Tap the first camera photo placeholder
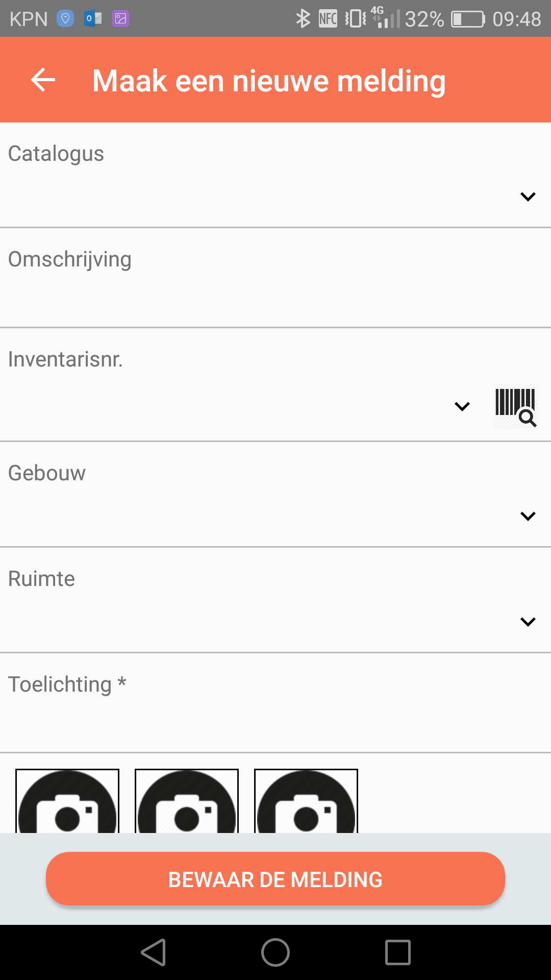This screenshot has height=980, width=551. (x=67, y=801)
